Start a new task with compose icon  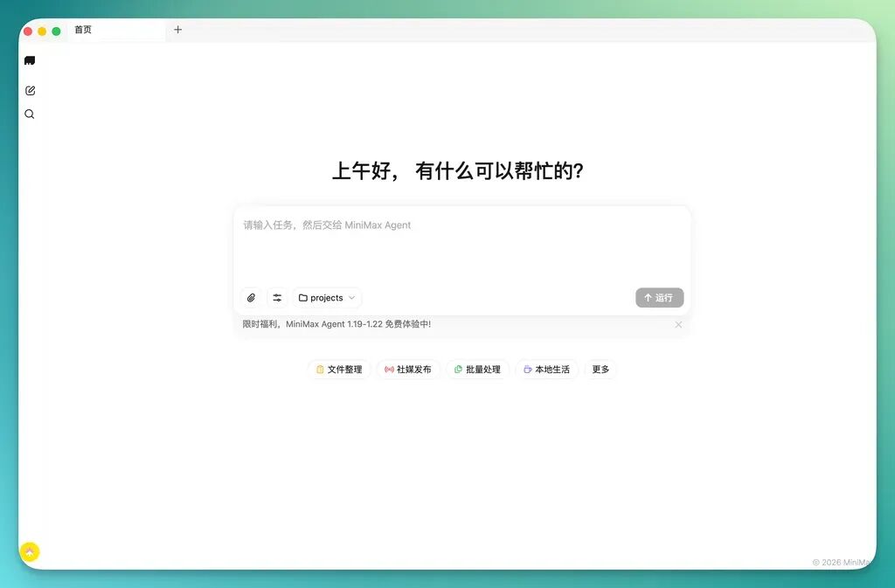click(x=31, y=91)
